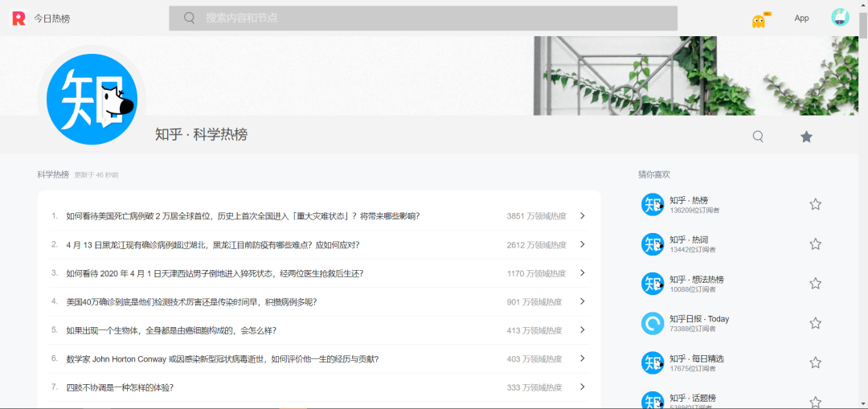Expand the chevron on the 2612 万 row
Image resolution: width=868 pixels, height=409 pixels.
583,244
